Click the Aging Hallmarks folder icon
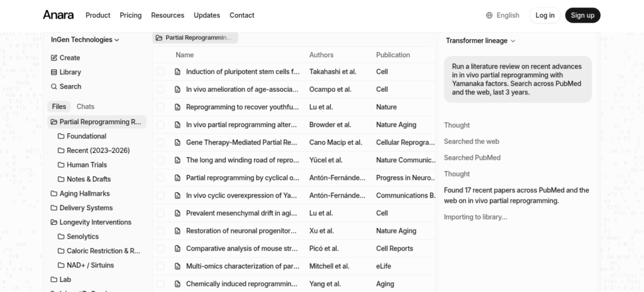The image size is (644, 292). 54,193
